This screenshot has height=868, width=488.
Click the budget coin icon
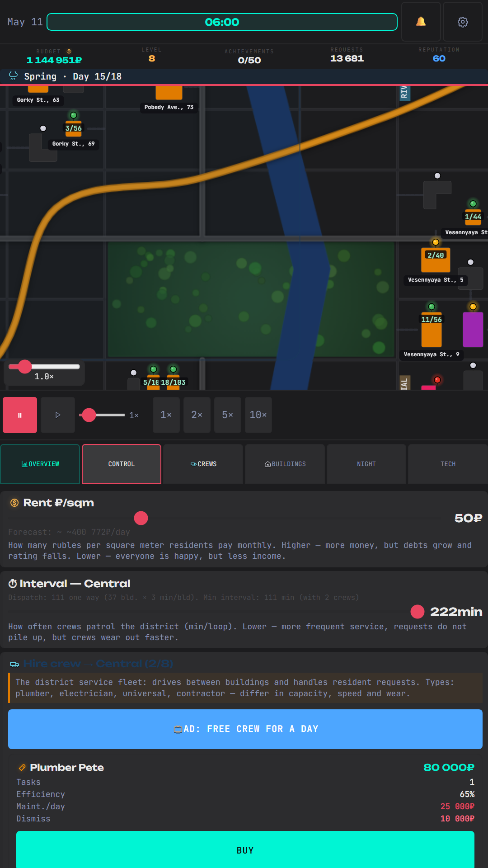(69, 52)
